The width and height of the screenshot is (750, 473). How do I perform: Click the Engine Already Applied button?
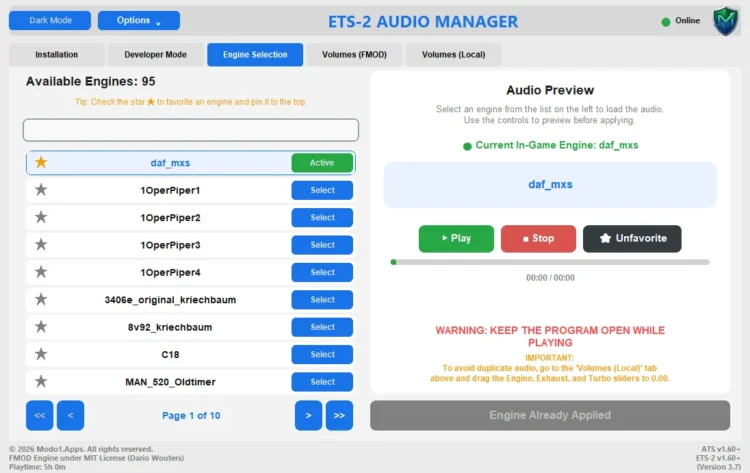pos(550,415)
